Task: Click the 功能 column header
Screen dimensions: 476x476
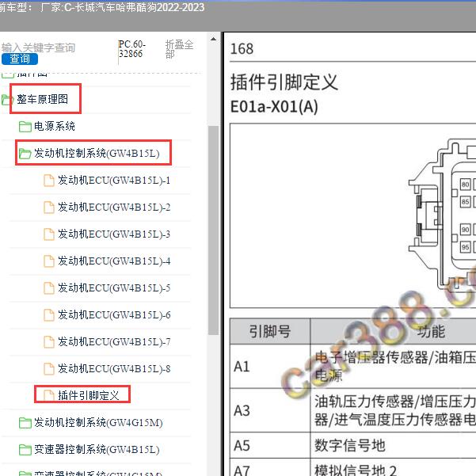Action: click(x=431, y=331)
